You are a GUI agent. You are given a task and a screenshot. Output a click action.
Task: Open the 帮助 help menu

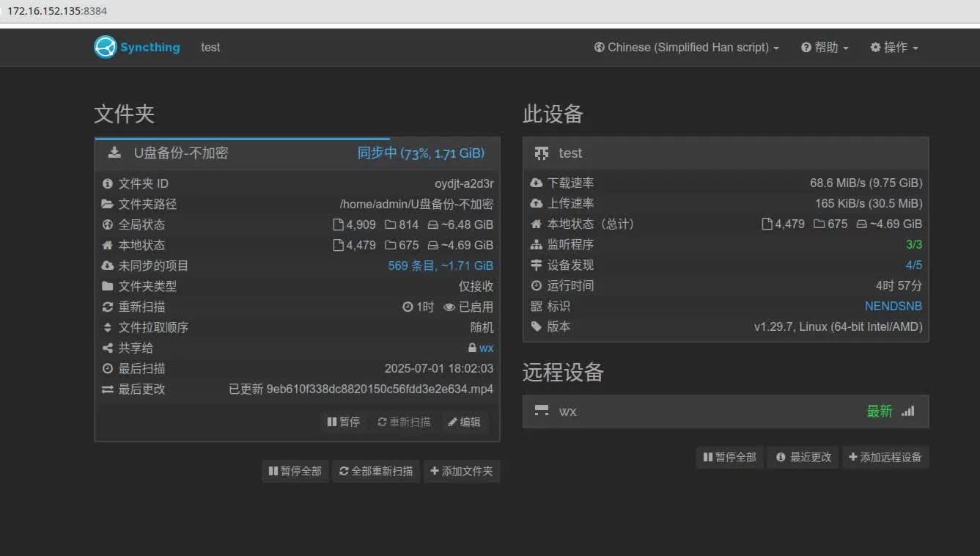coord(825,47)
